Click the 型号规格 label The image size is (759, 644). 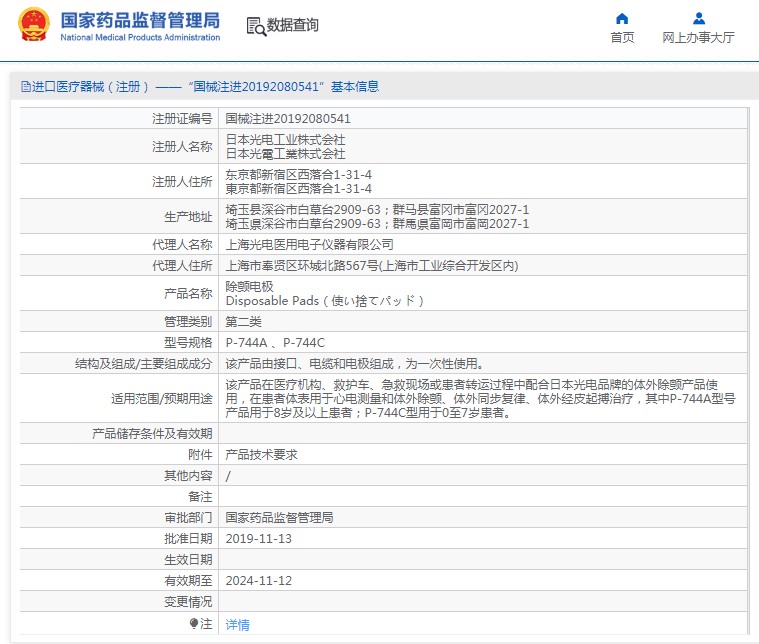188,343
